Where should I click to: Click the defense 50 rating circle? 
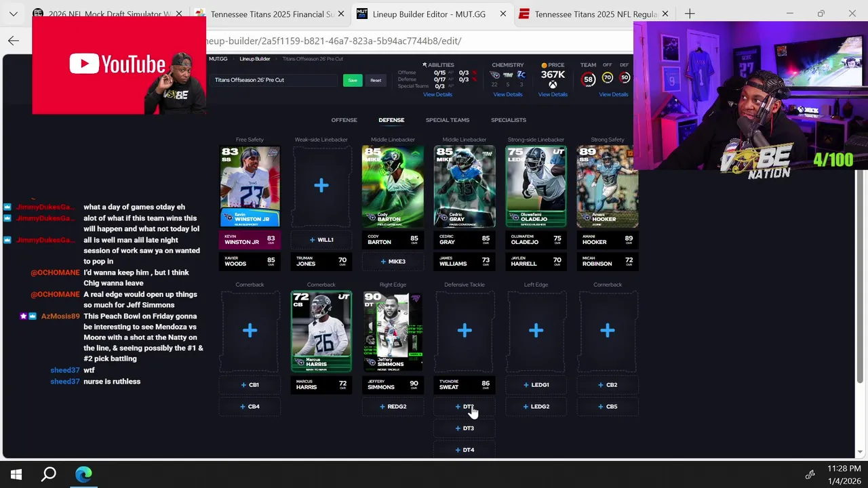(625, 78)
